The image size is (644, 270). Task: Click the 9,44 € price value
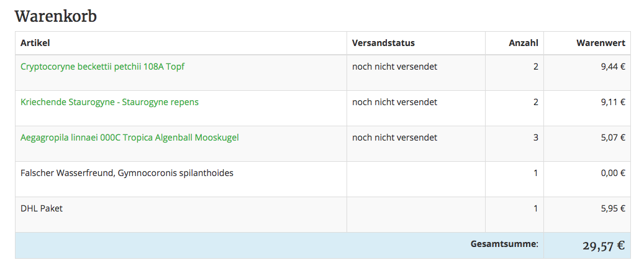(612, 67)
